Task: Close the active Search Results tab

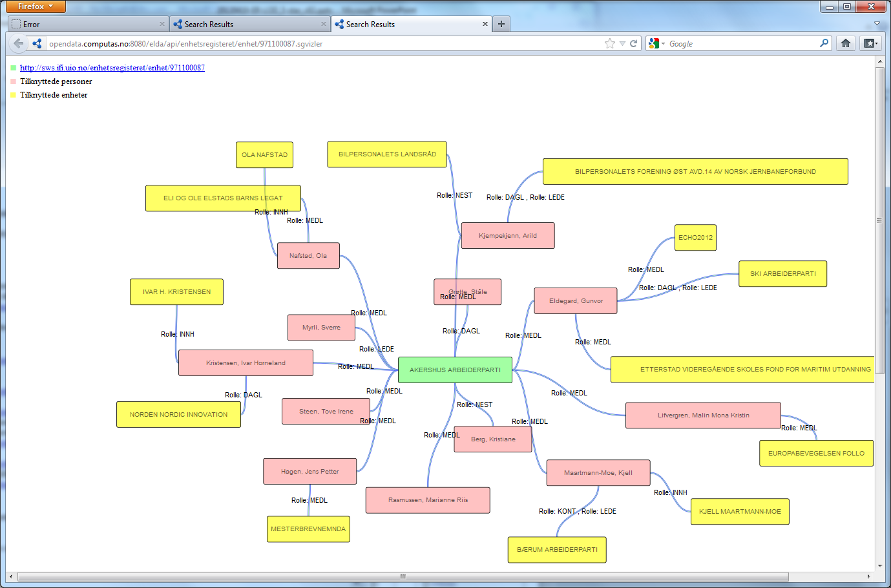Action: [485, 24]
